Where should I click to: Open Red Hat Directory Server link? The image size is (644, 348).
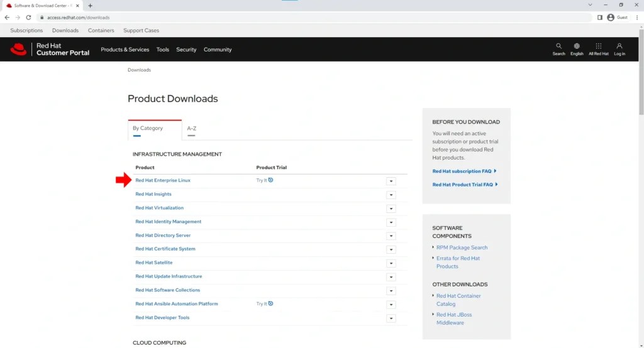(x=163, y=235)
